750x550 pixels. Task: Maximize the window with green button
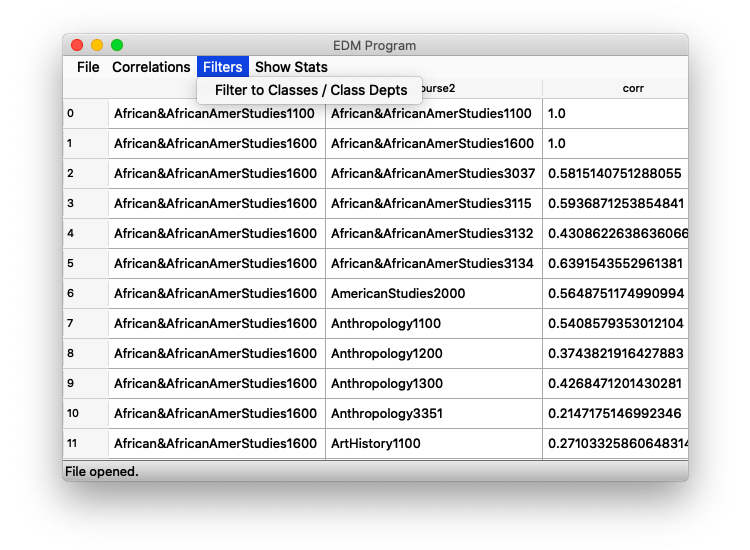point(117,45)
